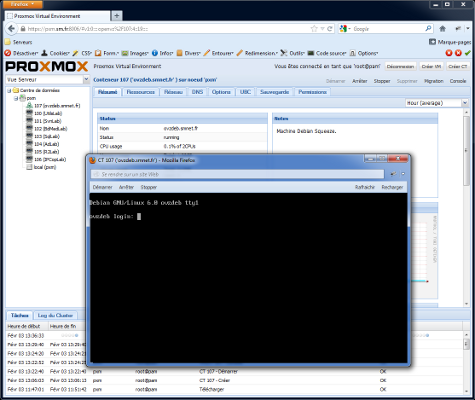View page Code source menu
The height and width of the screenshot is (400, 475).
(x=327, y=53)
